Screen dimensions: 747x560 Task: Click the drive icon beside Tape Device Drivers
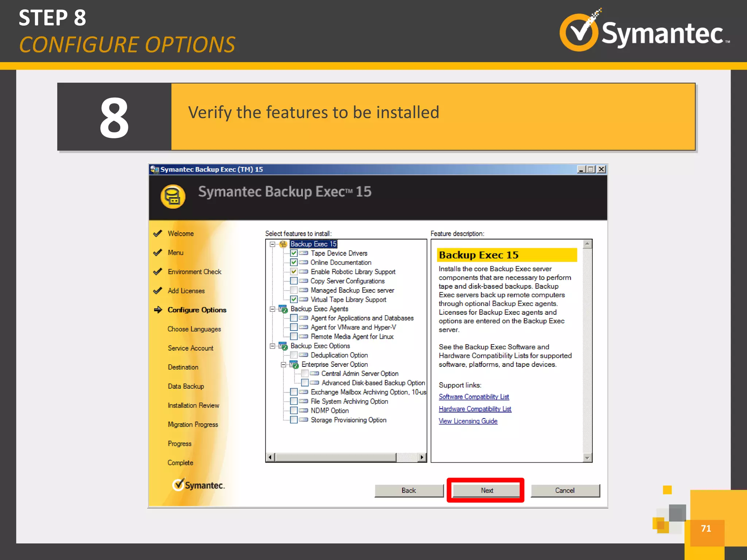(303, 253)
